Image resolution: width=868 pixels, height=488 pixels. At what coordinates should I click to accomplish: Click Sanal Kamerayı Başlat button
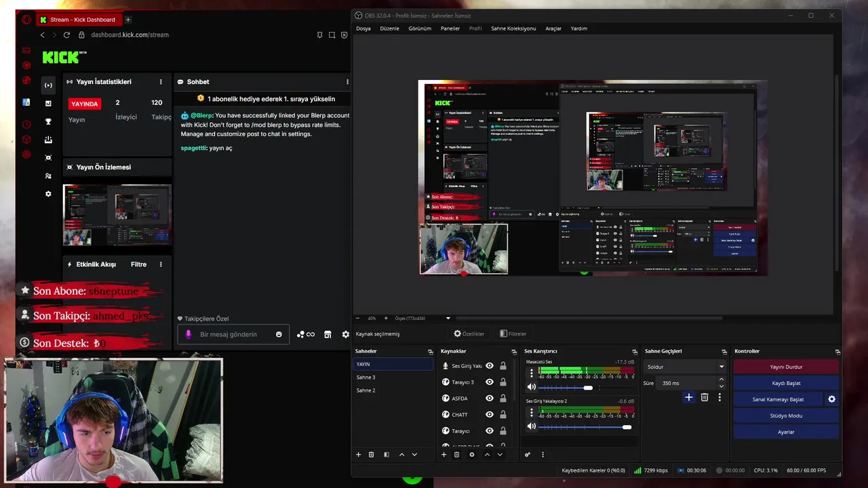point(778,399)
